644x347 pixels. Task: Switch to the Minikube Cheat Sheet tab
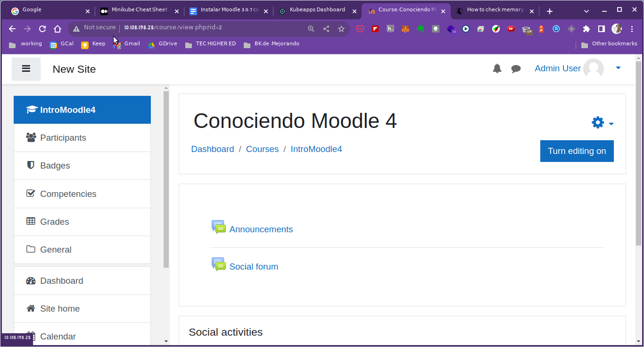pyautogui.click(x=139, y=11)
